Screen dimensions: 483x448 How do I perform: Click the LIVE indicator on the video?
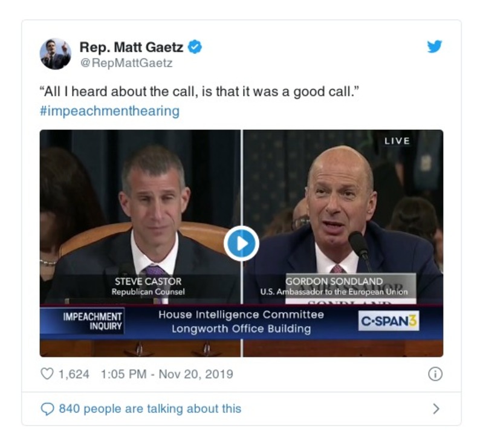(x=397, y=141)
